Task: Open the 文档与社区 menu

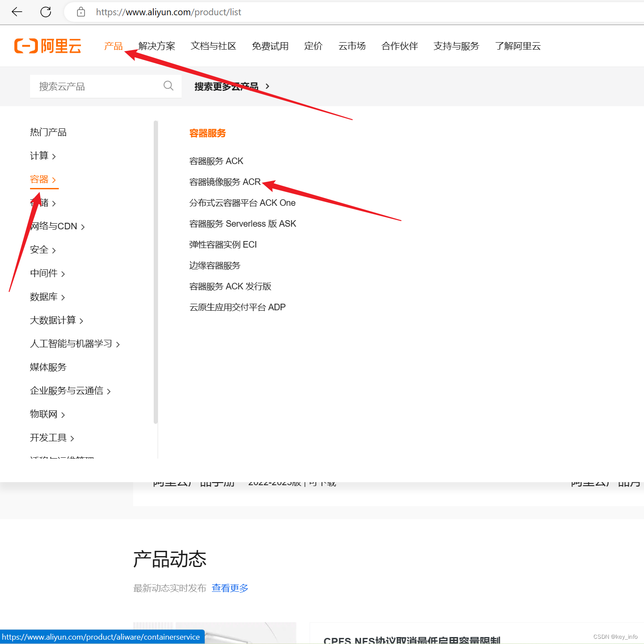Action: (x=213, y=46)
